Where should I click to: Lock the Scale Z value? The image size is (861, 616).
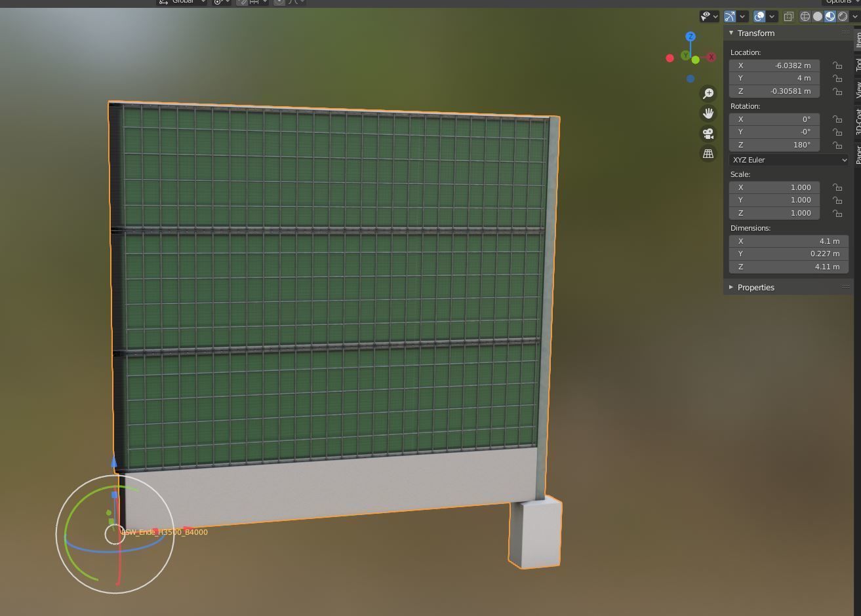pyautogui.click(x=837, y=213)
